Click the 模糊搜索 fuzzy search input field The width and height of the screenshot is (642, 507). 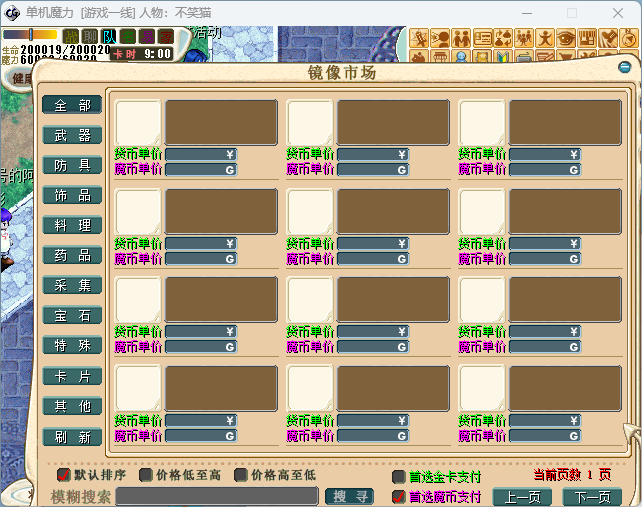[x=217, y=496]
